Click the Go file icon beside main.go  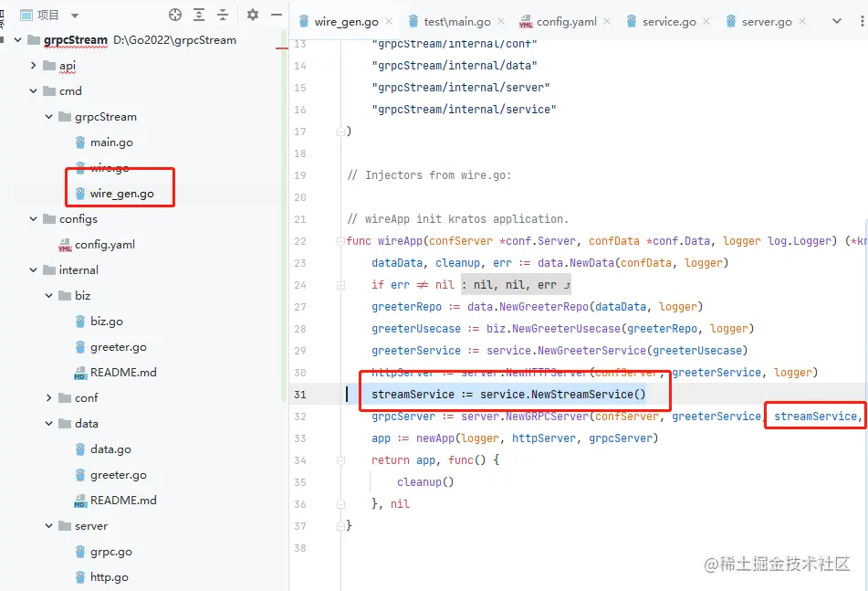click(x=80, y=142)
